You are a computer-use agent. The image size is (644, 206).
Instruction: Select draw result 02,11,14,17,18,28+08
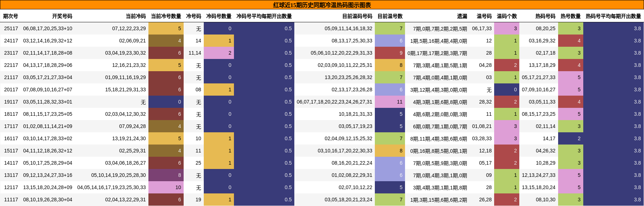click(x=48, y=53)
